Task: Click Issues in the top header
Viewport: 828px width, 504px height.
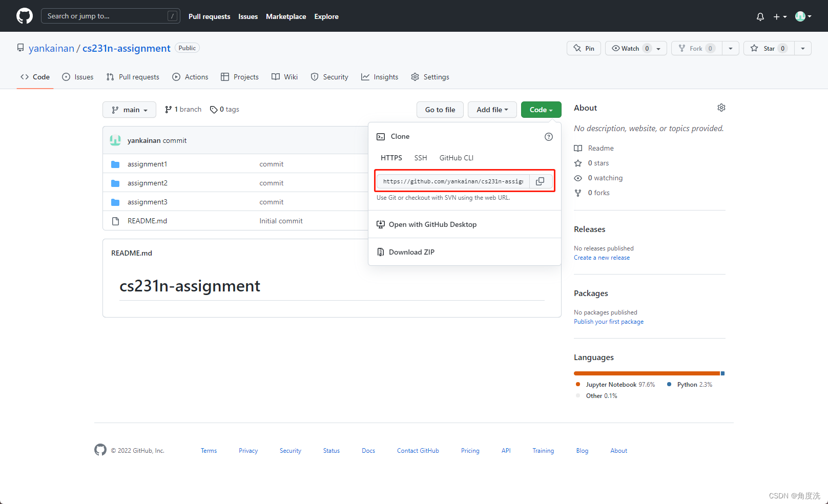Action: pyautogui.click(x=248, y=16)
